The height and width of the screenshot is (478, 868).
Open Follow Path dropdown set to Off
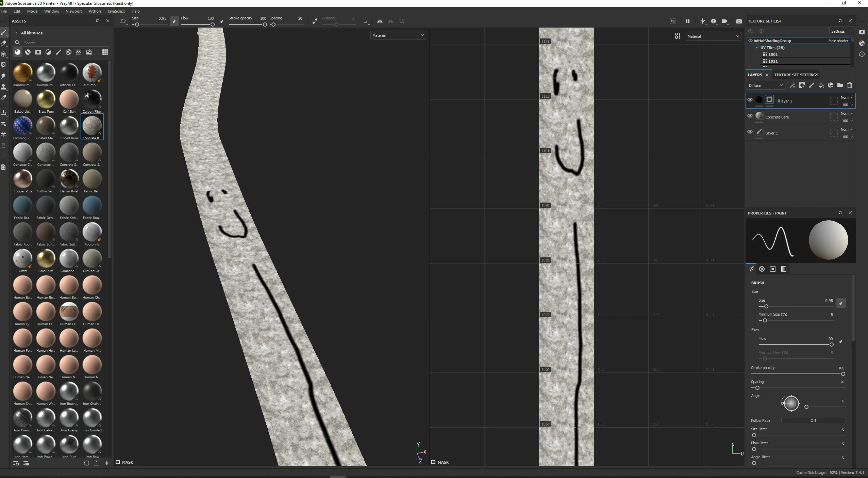pyautogui.click(x=813, y=420)
